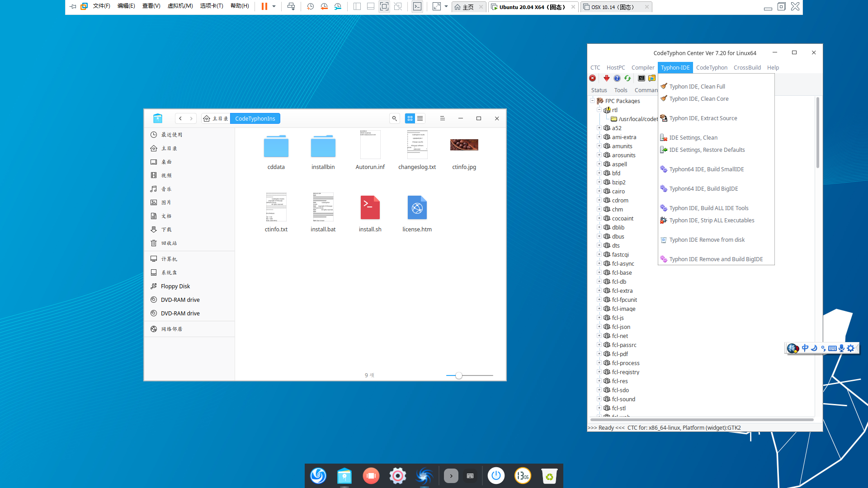868x488 pixels.
Task: Open the HostPC menu
Action: coord(616,67)
